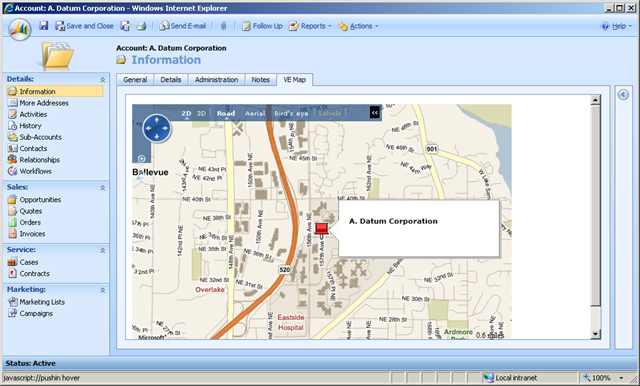Open the Help dropdown menu
This screenshot has width=640, height=386.
click(x=616, y=26)
